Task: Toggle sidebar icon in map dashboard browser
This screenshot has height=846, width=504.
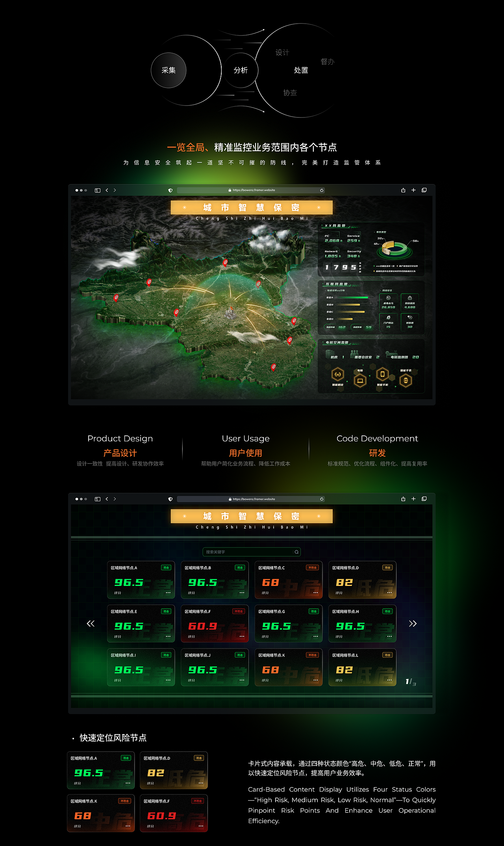Action: click(98, 190)
